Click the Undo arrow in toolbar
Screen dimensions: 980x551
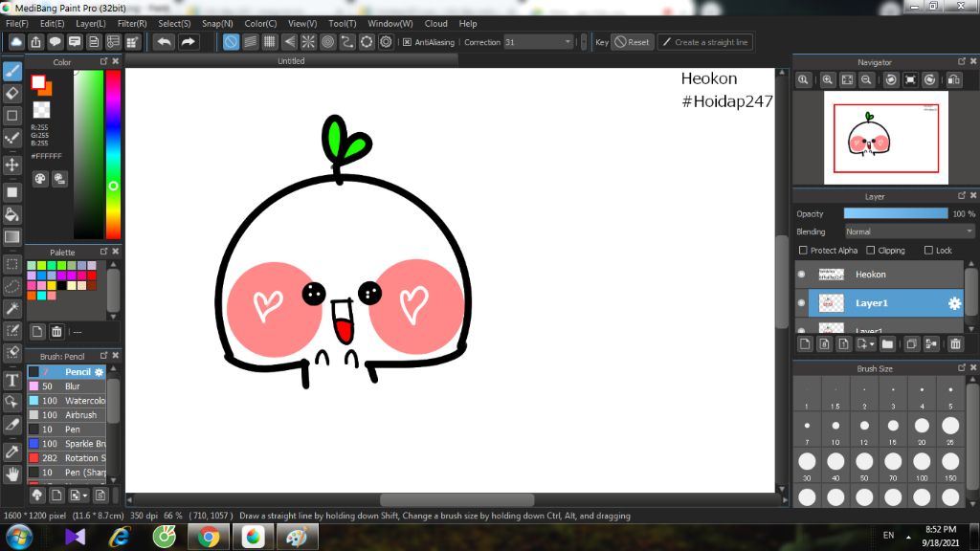[165, 42]
